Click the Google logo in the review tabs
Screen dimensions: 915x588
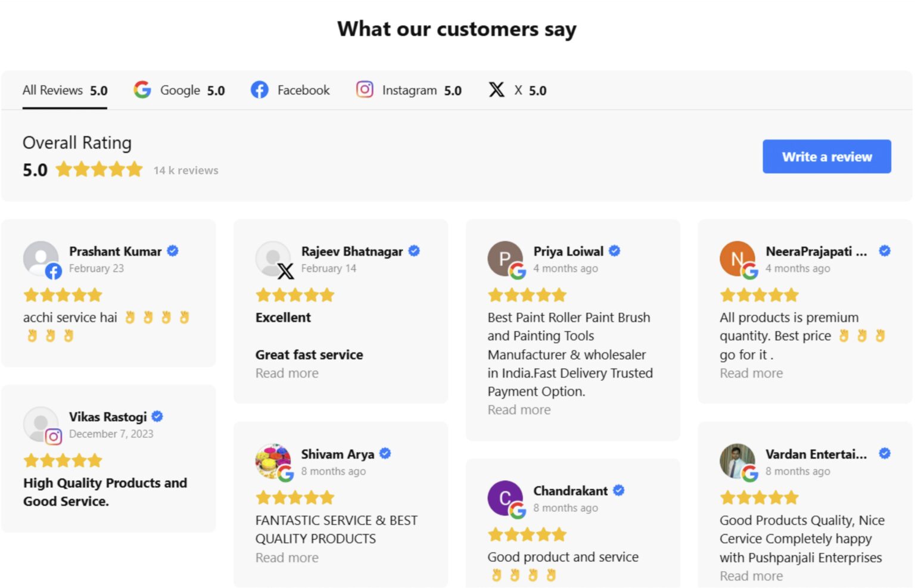(142, 90)
